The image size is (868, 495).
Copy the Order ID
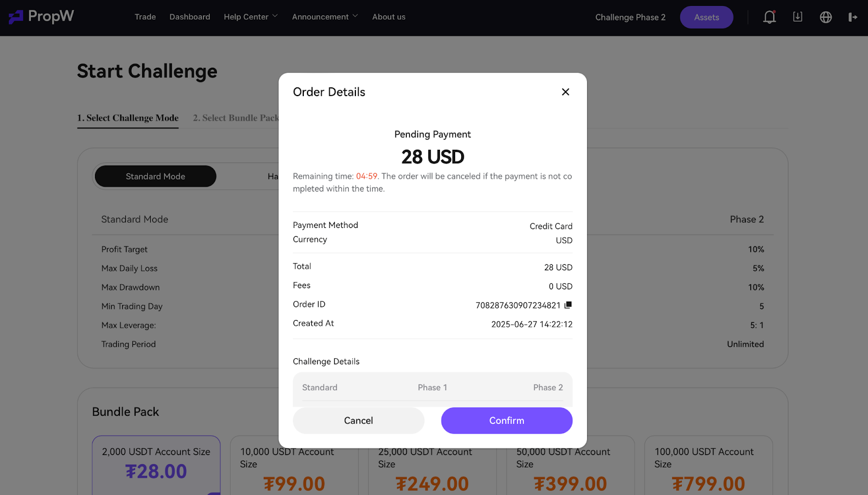(568, 305)
